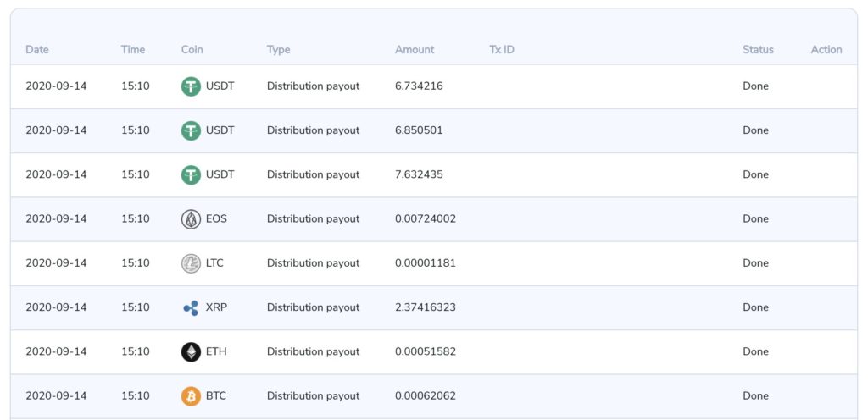Click the XRP Ripple icon

[x=191, y=307]
